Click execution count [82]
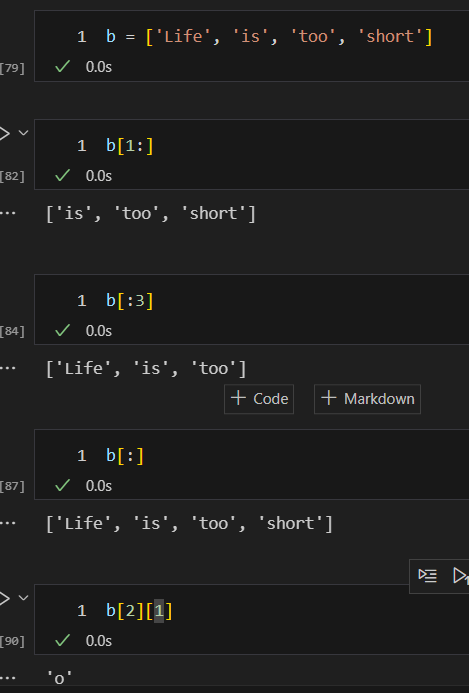The image size is (469, 693). point(12,176)
